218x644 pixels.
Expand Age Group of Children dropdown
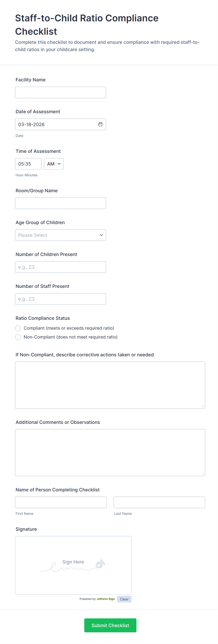[60, 235]
